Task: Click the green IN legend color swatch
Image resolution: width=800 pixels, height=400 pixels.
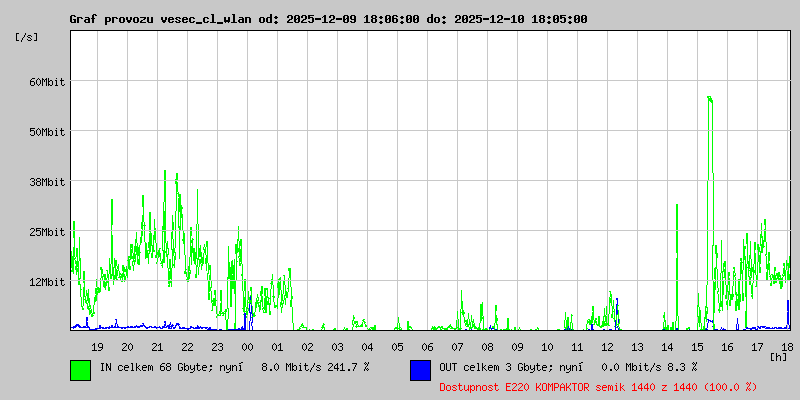Action: [x=80, y=369]
